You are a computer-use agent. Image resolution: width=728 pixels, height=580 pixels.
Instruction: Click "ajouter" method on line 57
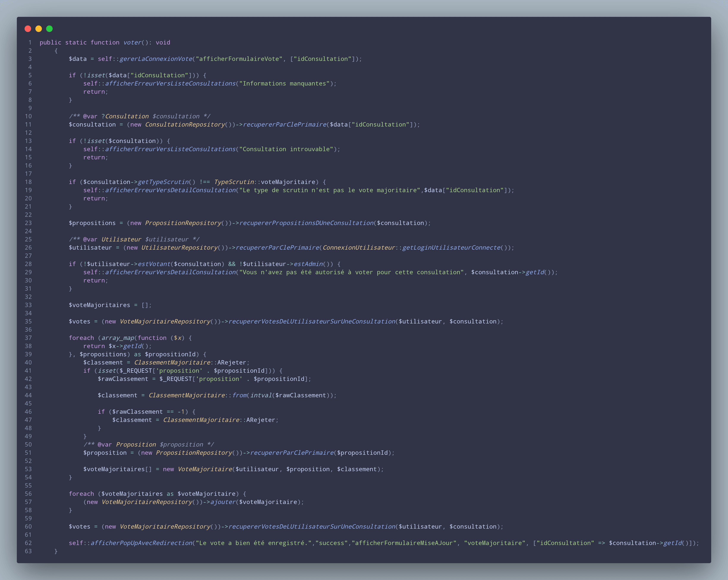[x=223, y=502]
